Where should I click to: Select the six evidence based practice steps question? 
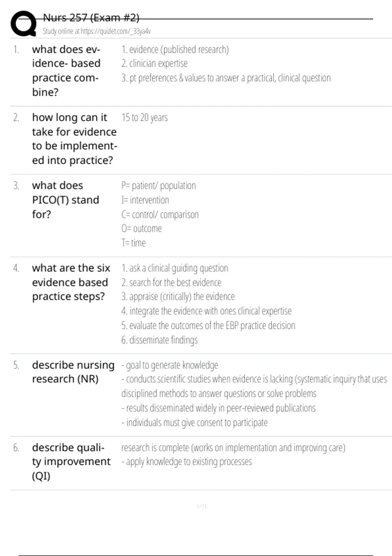click(x=71, y=282)
